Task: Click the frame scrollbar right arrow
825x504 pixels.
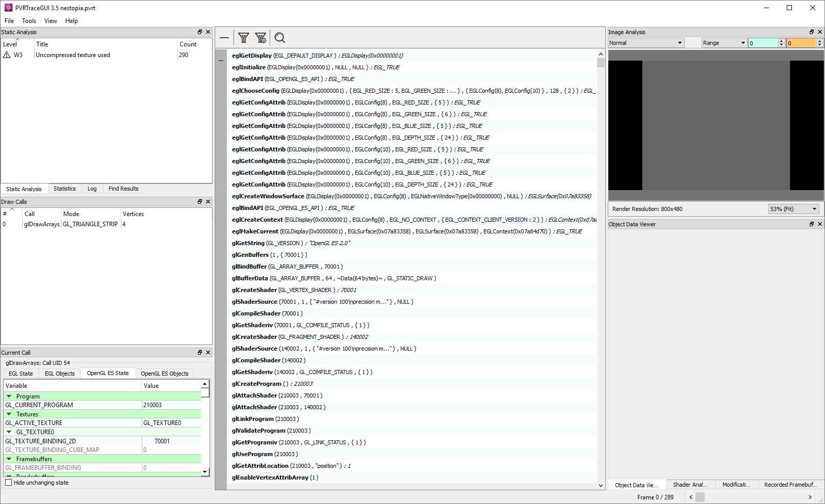Action: pyautogui.click(x=810, y=497)
